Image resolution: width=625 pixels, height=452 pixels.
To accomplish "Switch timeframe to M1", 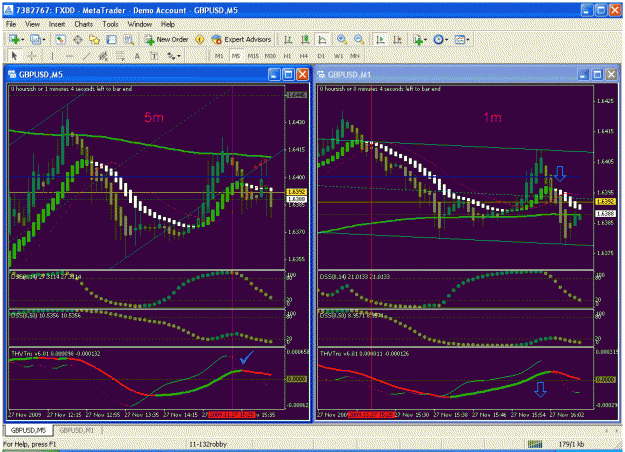I will 219,56.
